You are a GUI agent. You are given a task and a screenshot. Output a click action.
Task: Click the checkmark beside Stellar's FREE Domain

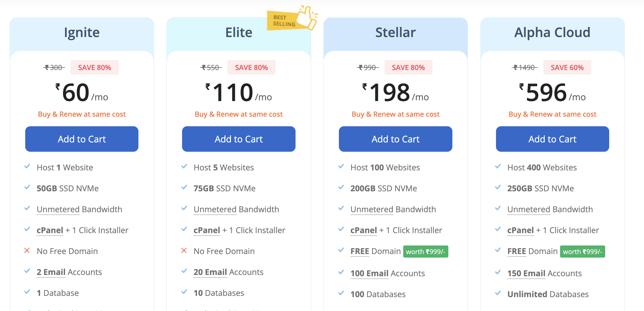(341, 250)
